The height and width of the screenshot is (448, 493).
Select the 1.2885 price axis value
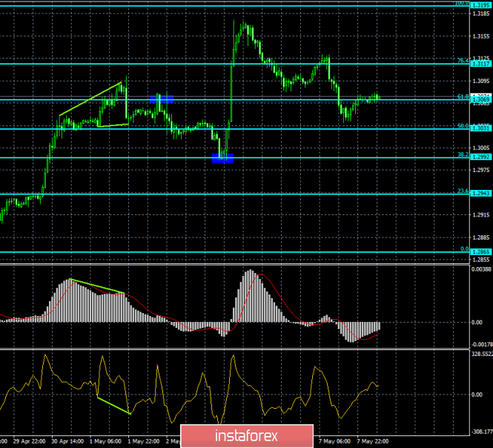[x=481, y=237]
